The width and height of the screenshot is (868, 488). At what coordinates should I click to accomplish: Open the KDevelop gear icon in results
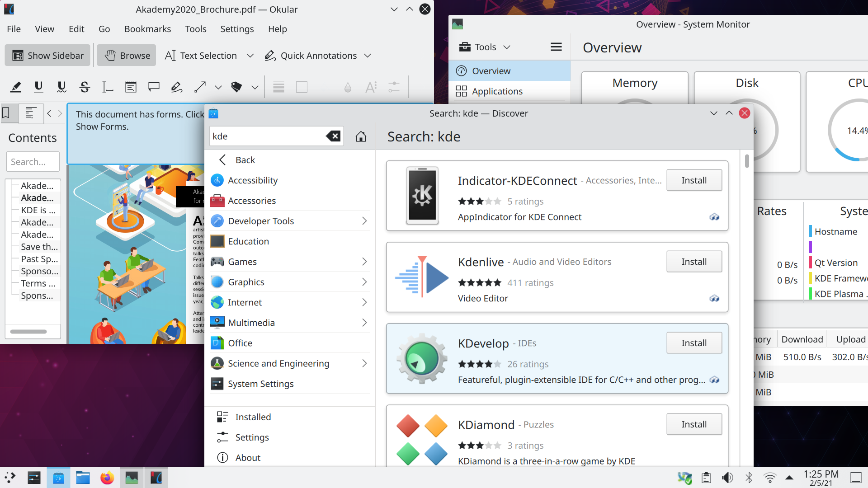[422, 358]
